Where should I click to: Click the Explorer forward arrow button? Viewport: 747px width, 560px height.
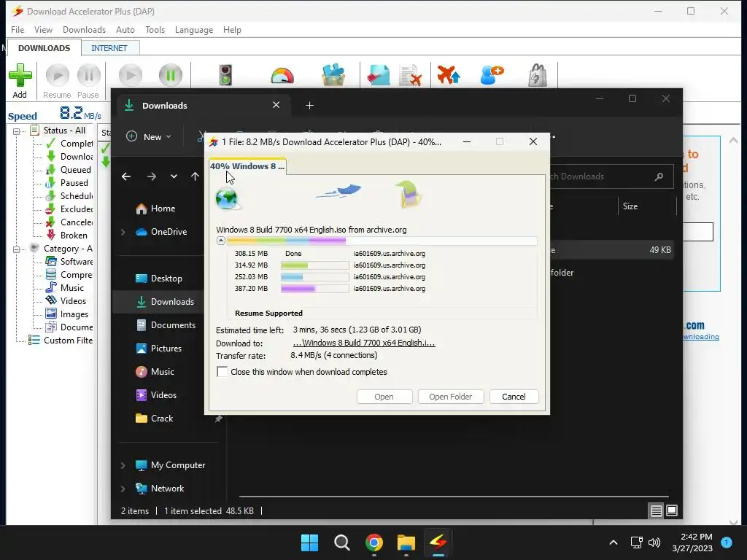coord(152,176)
